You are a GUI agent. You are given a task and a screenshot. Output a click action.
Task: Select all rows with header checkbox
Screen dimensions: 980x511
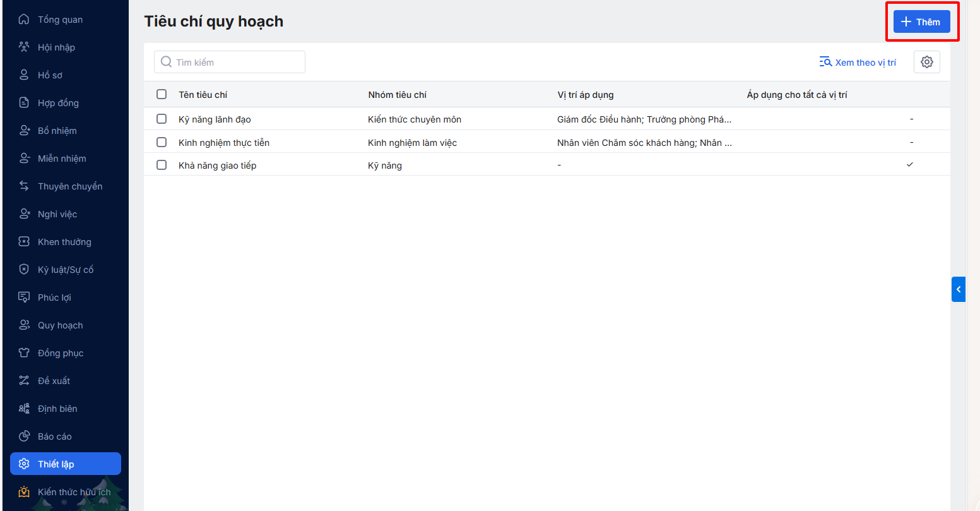[x=162, y=94]
